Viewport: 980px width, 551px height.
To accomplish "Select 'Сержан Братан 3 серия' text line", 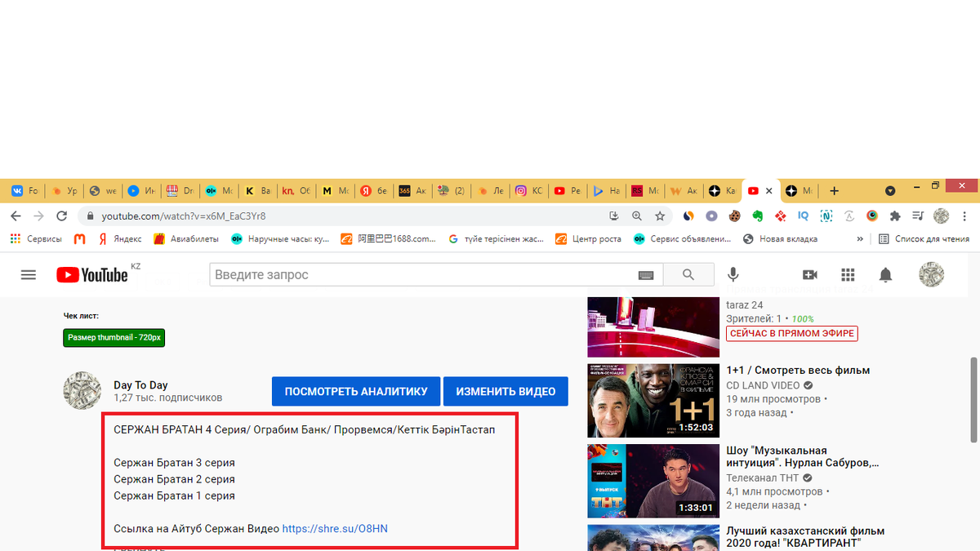I will (174, 463).
